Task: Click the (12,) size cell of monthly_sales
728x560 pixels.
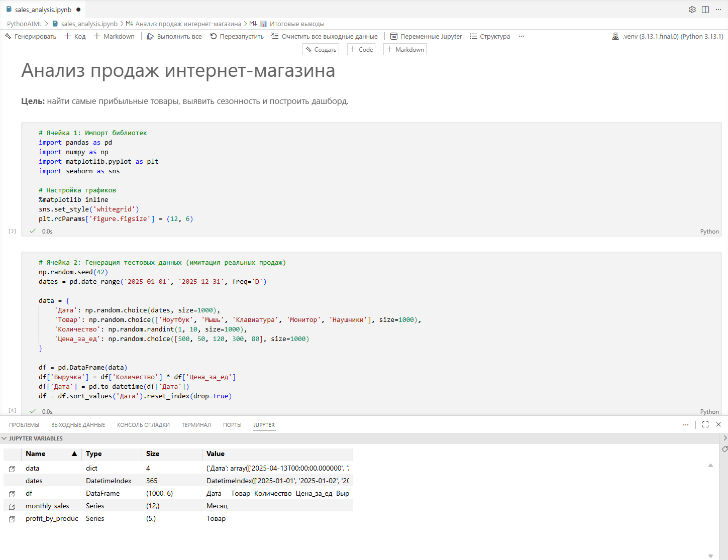Action: pyautogui.click(x=153, y=506)
